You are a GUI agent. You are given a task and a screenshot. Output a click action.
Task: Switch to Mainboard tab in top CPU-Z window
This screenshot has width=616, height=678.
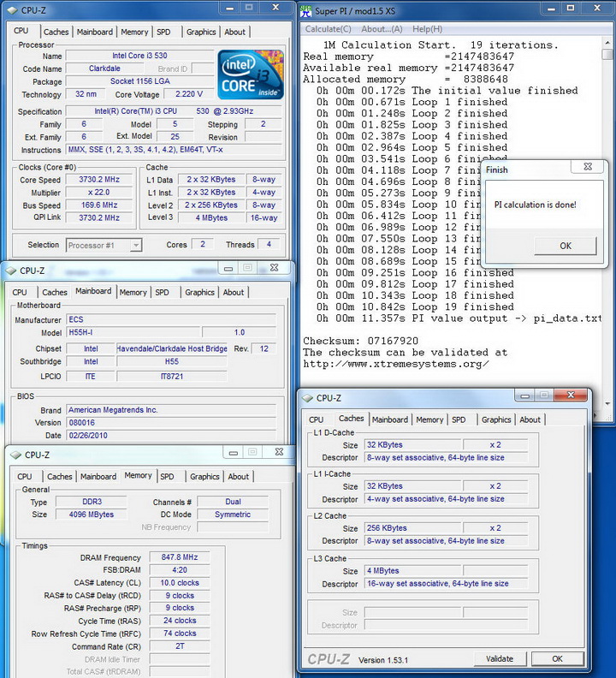tap(95, 32)
